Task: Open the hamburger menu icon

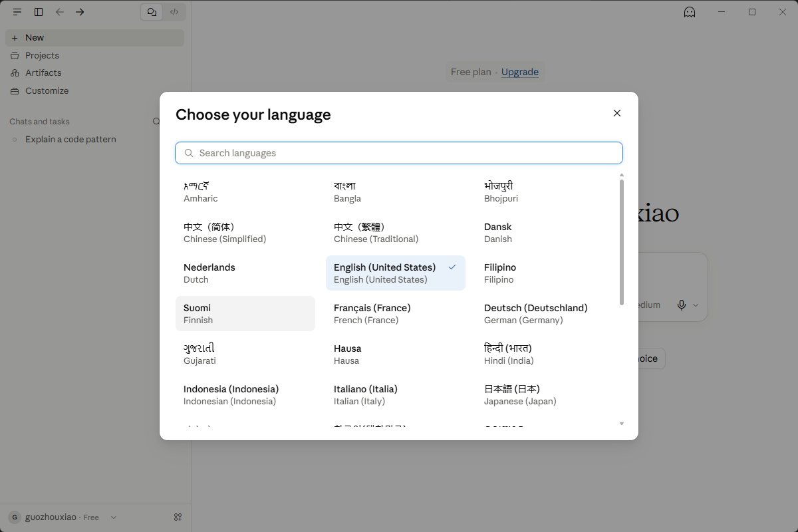Action: coord(17,12)
